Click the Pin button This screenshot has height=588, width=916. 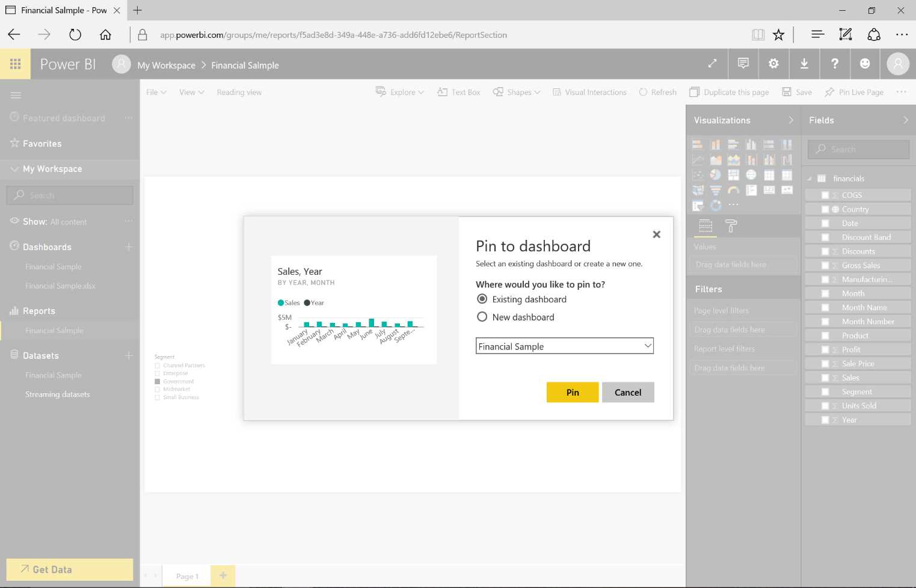click(x=571, y=392)
